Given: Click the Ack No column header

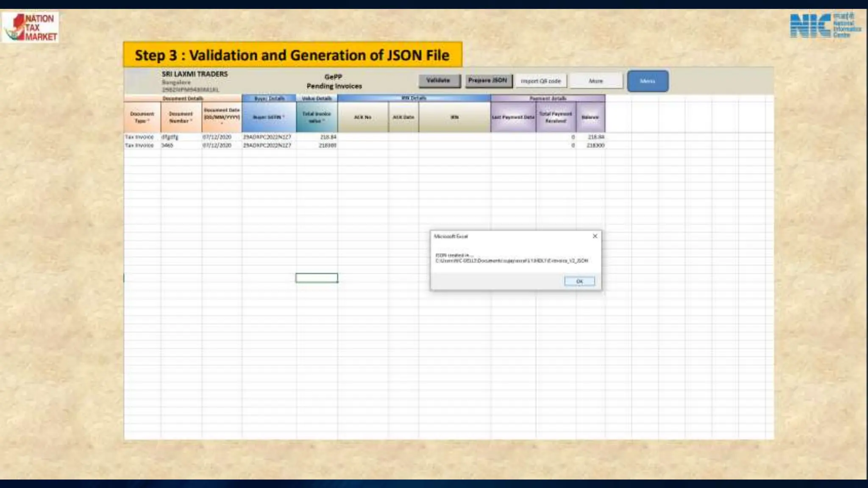Looking at the screenshot, I should point(363,117).
